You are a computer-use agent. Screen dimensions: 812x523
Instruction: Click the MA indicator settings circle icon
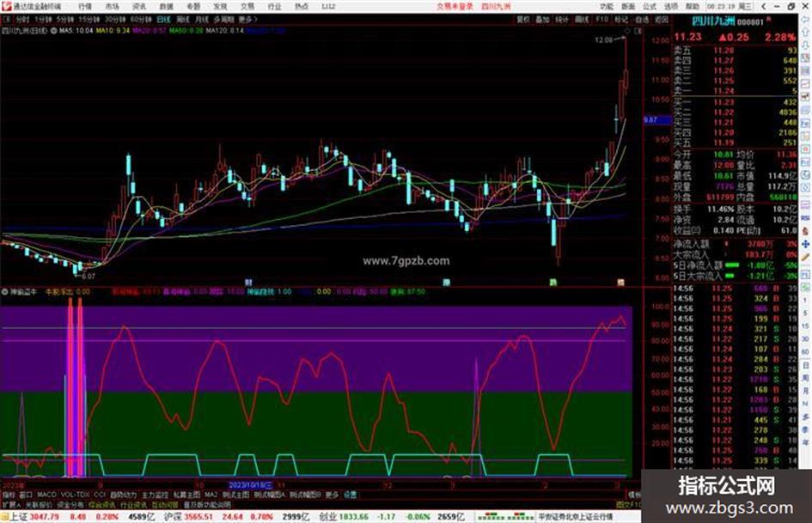[x=54, y=31]
